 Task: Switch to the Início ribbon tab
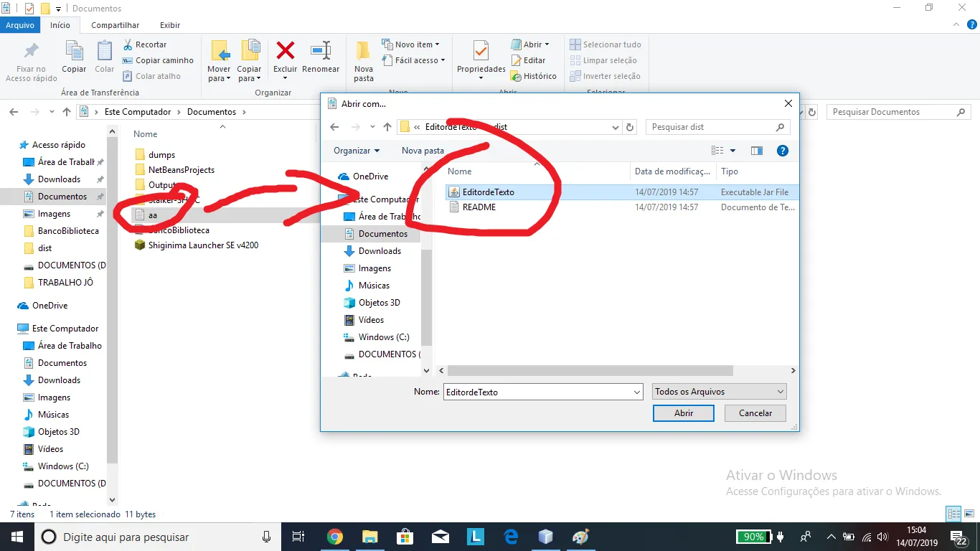(60, 25)
